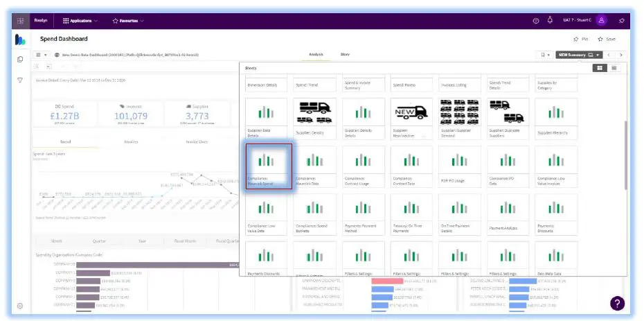
Task: Open the list menu dropdown near dashboard name
Action: (41, 55)
